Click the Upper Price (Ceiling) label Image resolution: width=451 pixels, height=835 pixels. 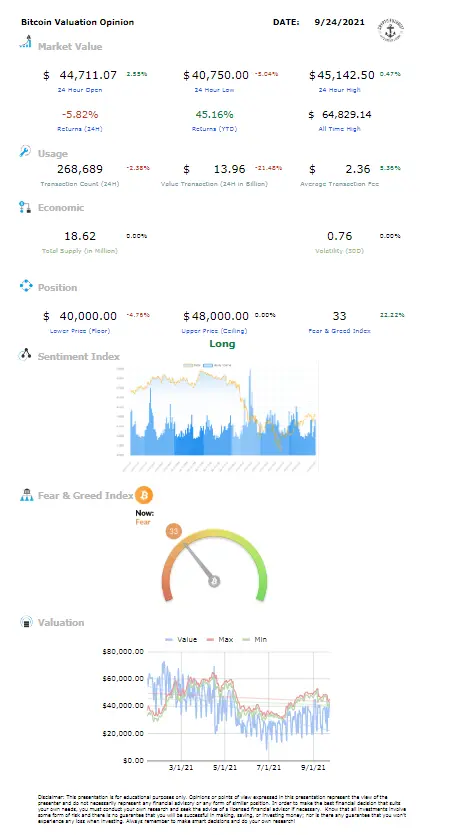coord(214,331)
